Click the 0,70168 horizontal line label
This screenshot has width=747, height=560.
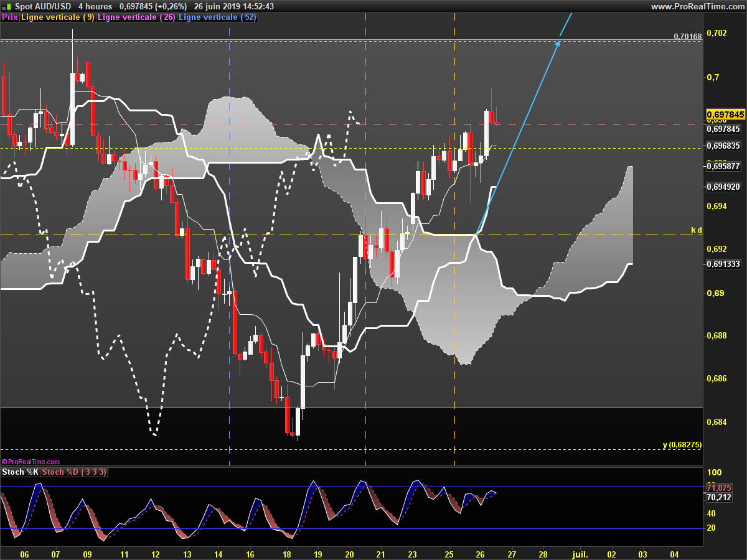[x=687, y=37]
